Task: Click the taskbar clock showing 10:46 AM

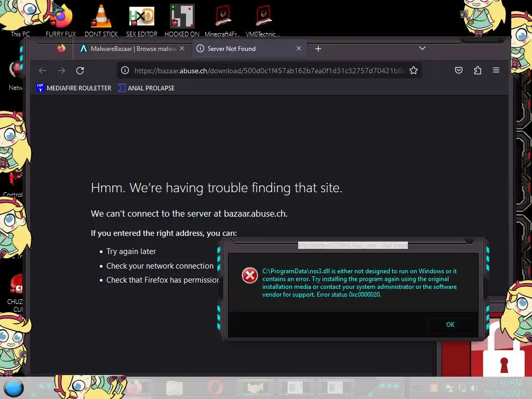Action: [x=504, y=388]
